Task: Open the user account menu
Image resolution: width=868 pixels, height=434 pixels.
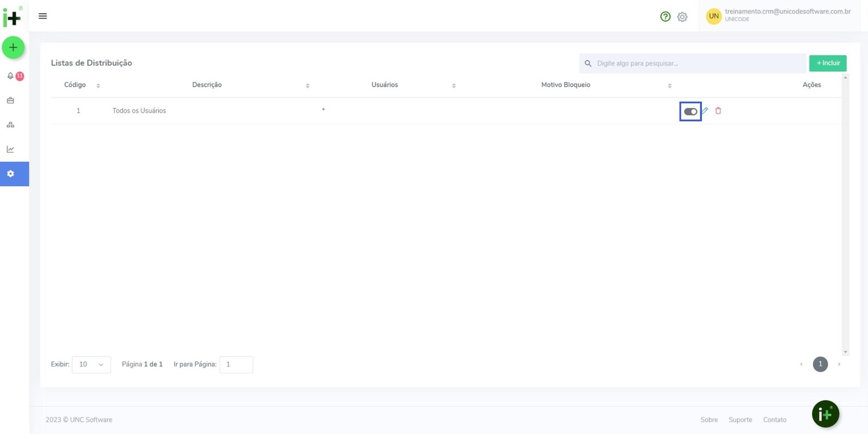Action: [x=779, y=16]
